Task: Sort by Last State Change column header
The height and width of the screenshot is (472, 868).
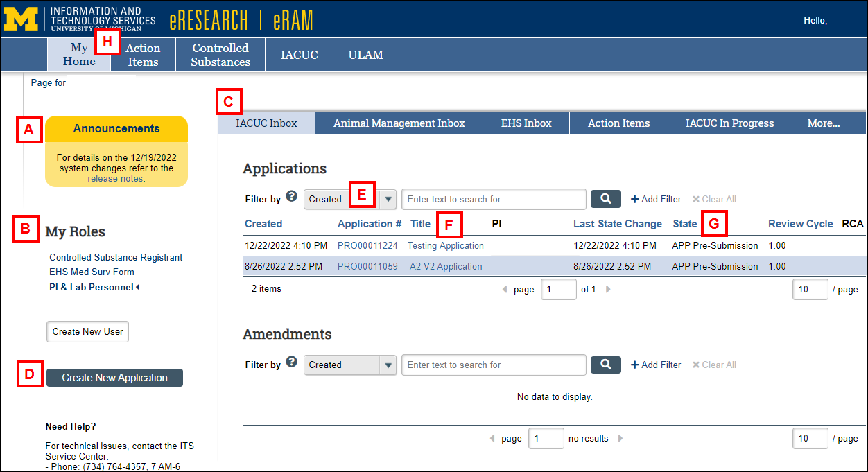Action: (x=617, y=224)
